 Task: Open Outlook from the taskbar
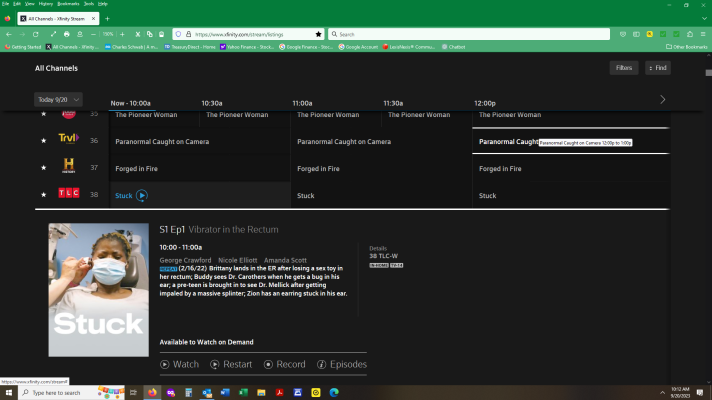pos(207,392)
